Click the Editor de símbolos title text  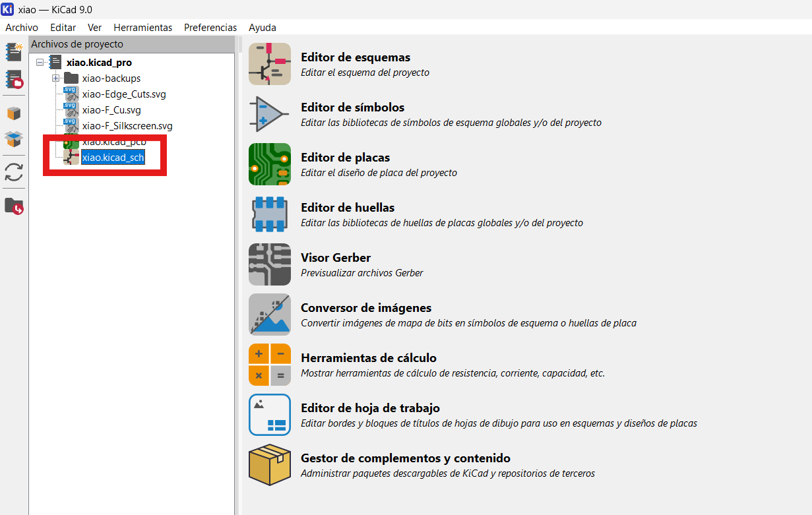tap(353, 107)
